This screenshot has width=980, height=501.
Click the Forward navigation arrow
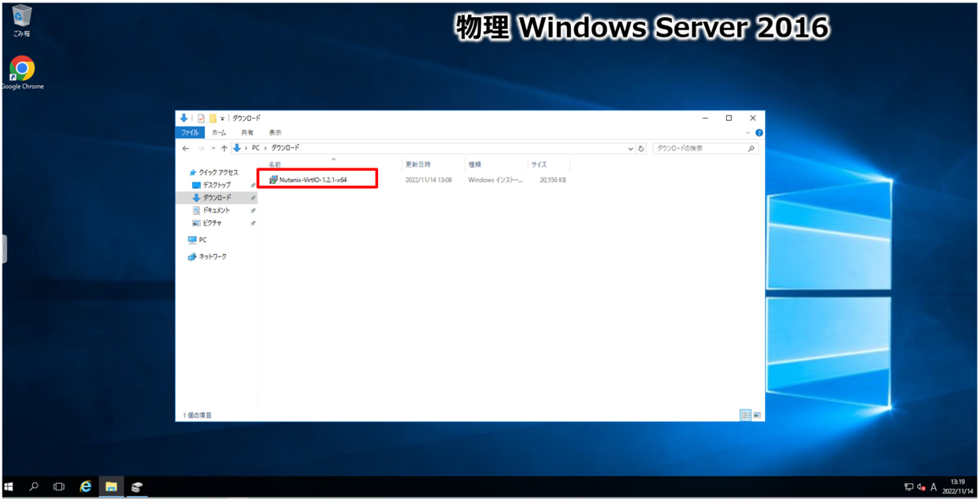[201, 149]
